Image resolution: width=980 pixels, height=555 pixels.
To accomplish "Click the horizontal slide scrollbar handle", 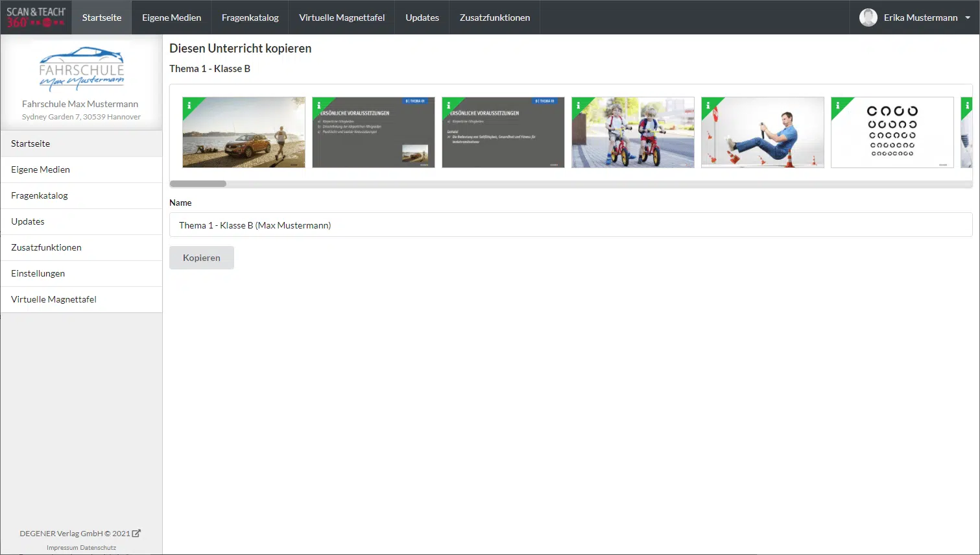I will click(198, 184).
